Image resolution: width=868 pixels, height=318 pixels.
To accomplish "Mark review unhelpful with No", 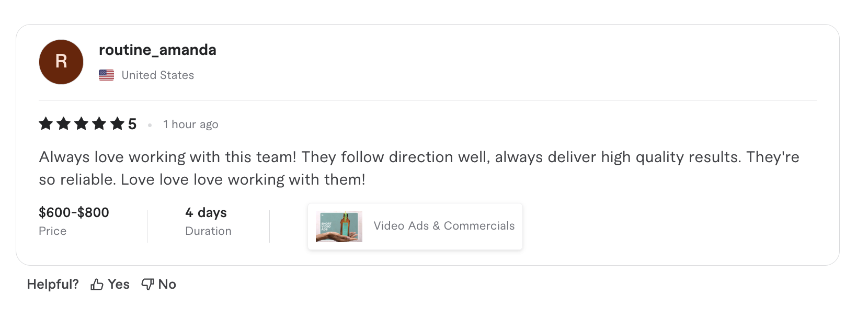I will tap(167, 285).
